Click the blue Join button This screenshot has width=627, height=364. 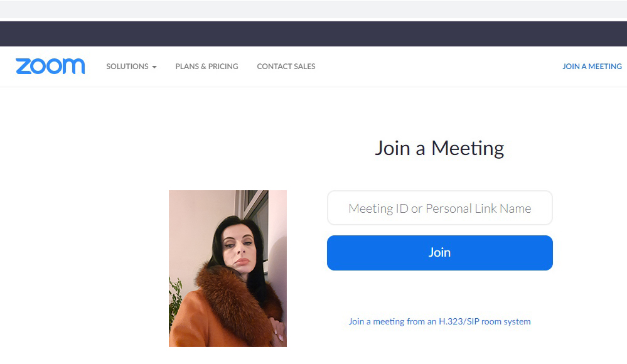coord(440,253)
